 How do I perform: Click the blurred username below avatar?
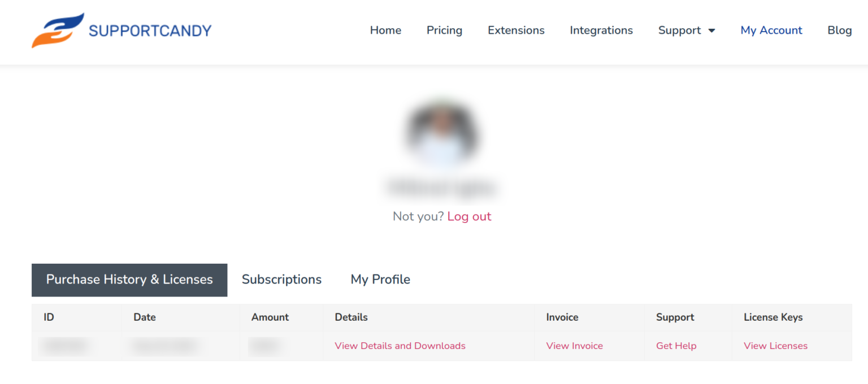[x=442, y=187]
